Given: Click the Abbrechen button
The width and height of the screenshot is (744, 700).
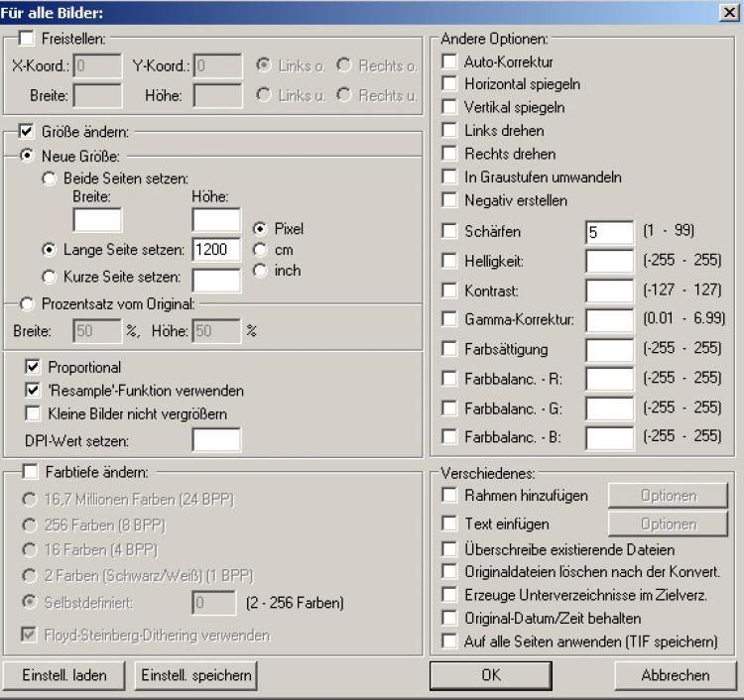Looking at the screenshot, I should tap(674, 675).
